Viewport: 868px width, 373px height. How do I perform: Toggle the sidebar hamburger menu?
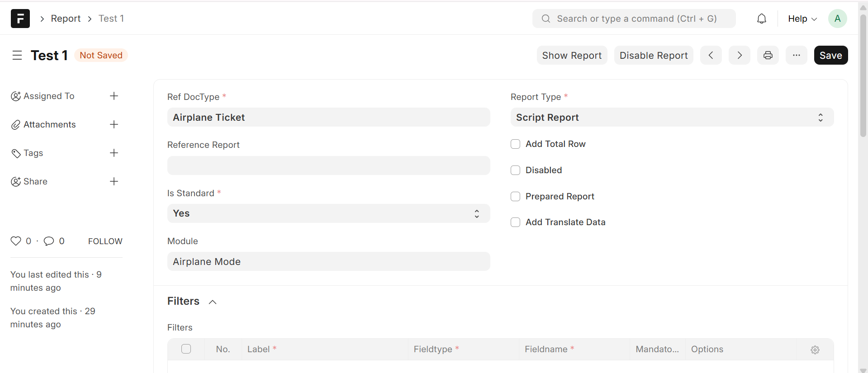click(x=17, y=55)
